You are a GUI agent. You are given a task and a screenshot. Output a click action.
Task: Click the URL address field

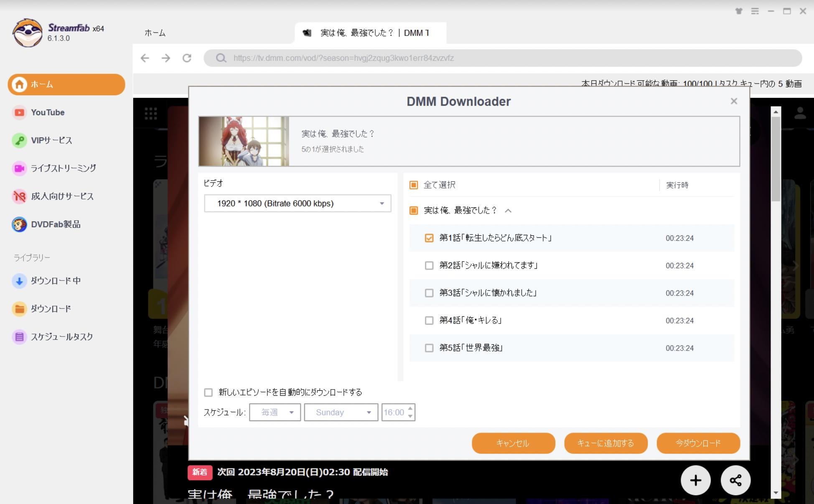(503, 58)
